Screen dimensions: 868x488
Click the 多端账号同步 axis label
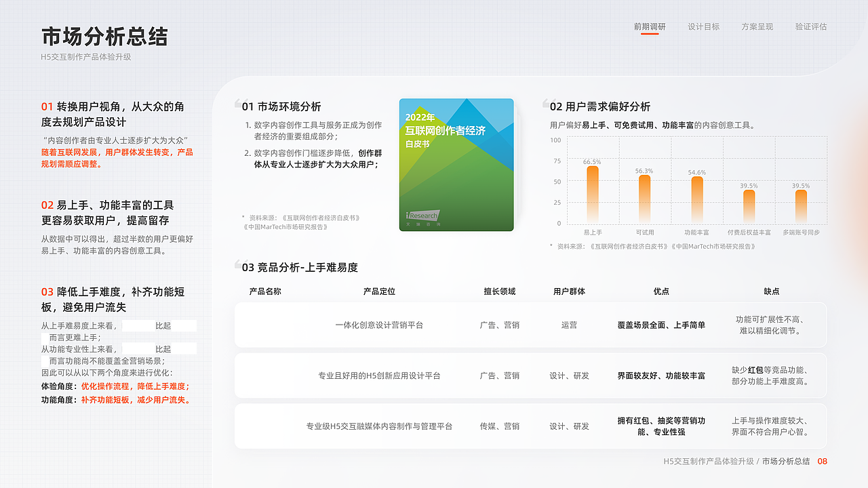point(801,232)
